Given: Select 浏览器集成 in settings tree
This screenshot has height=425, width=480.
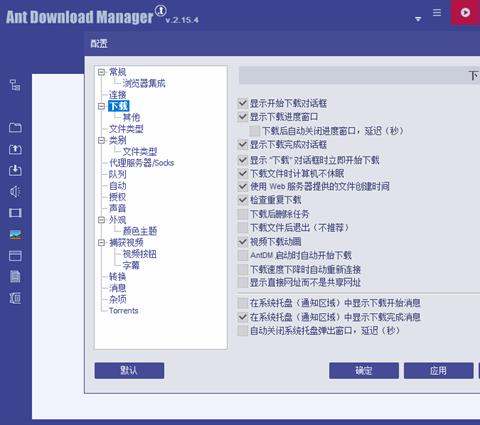Looking at the screenshot, I should pos(144,83).
